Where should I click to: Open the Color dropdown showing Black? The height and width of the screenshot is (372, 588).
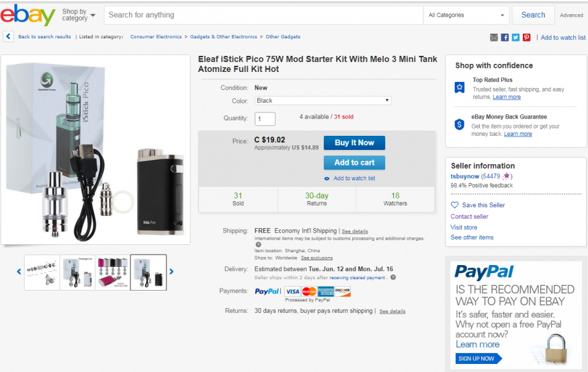click(x=323, y=101)
